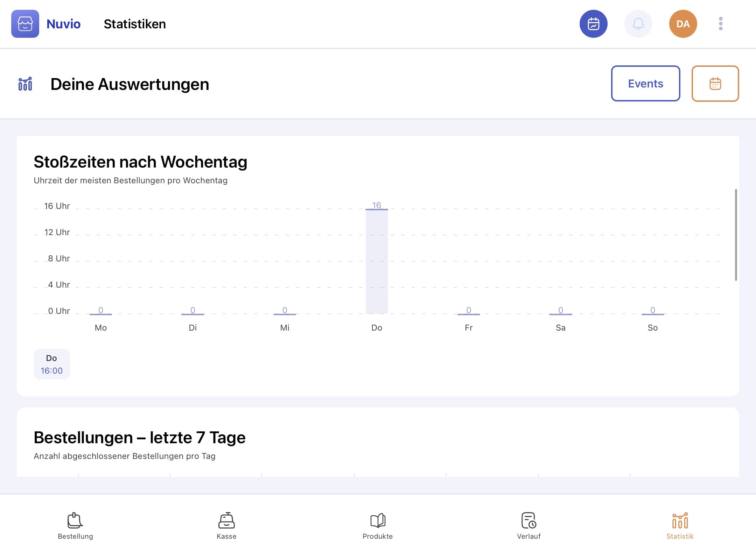Click the Deine Auswertungen chart icon
The width and height of the screenshot is (756, 552).
pyautogui.click(x=25, y=84)
